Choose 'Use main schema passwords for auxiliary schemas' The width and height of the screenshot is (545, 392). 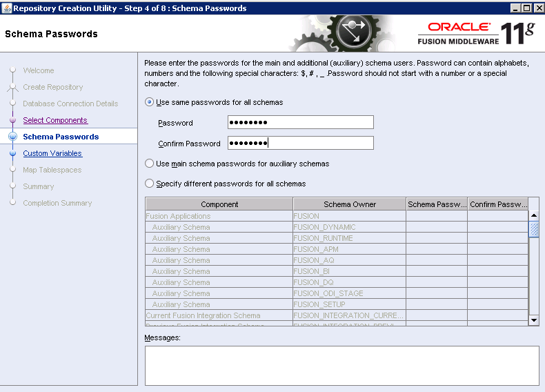click(x=149, y=164)
